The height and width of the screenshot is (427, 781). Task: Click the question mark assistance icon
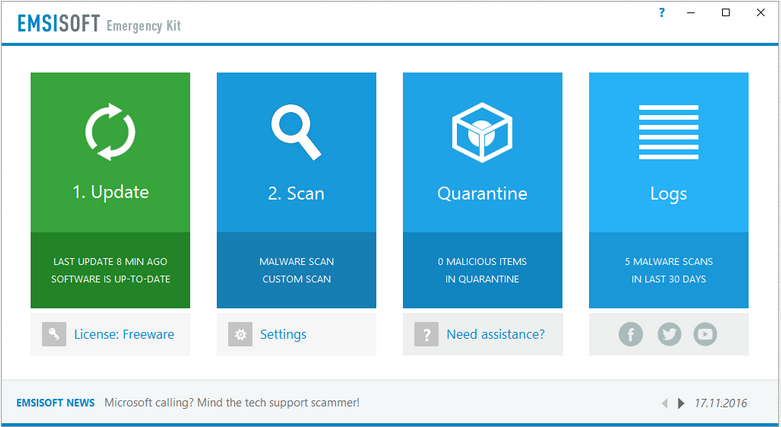click(426, 334)
